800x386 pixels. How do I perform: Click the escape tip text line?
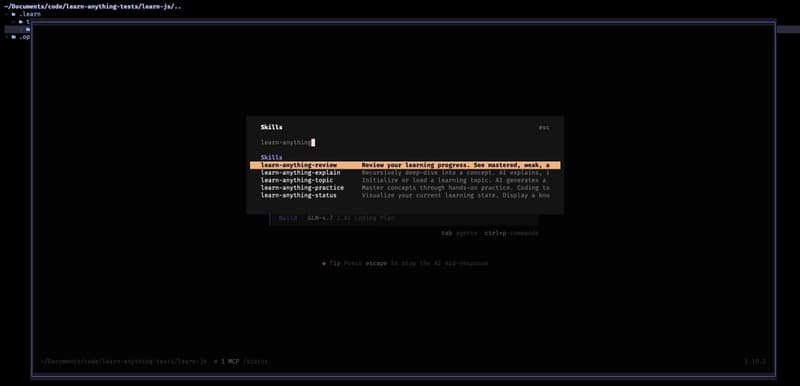pos(405,264)
